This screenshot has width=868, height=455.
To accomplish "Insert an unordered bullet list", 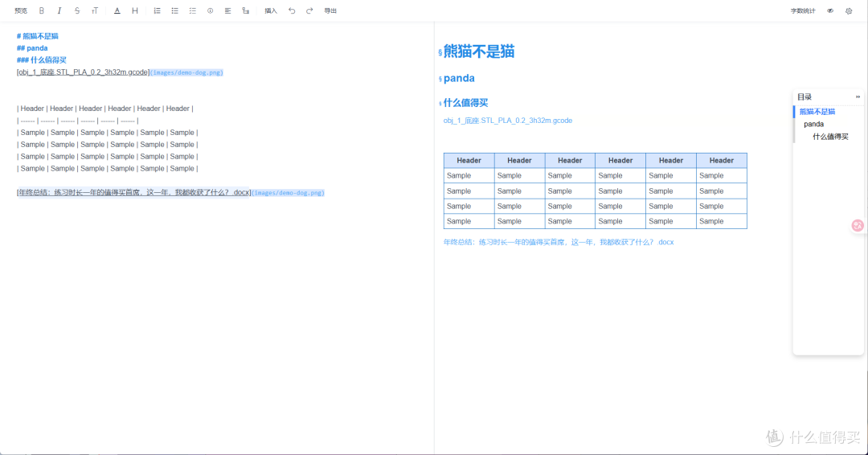I will [x=175, y=10].
